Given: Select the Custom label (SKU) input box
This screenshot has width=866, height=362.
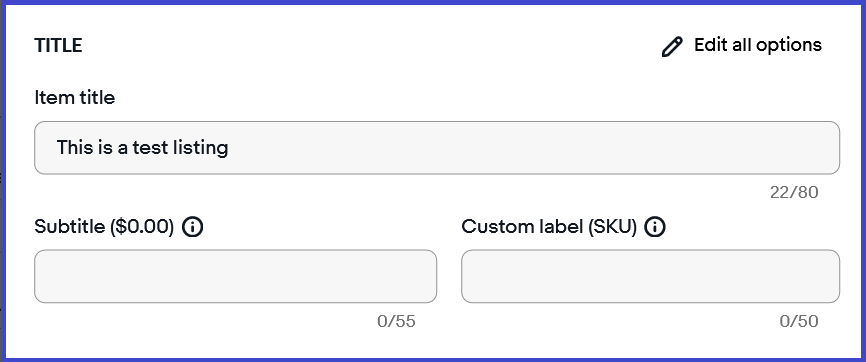Looking at the screenshot, I should tap(651, 276).
